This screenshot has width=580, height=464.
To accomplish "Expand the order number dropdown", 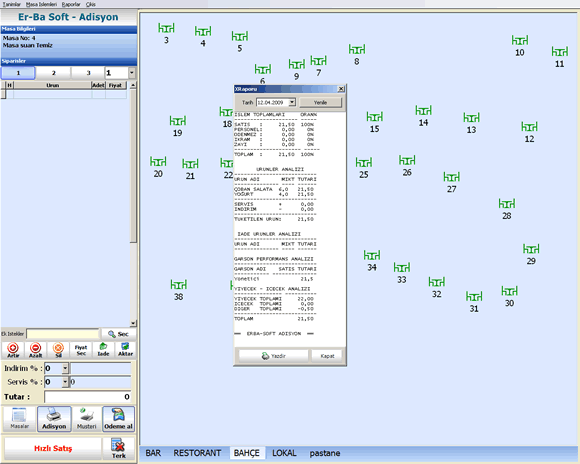I will pyautogui.click(x=132, y=73).
